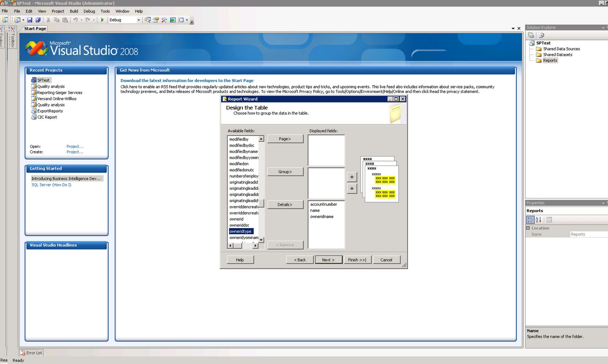608x364 pixels.
Task: Click the Add New Item toolbar icon
Action: pos(17,20)
